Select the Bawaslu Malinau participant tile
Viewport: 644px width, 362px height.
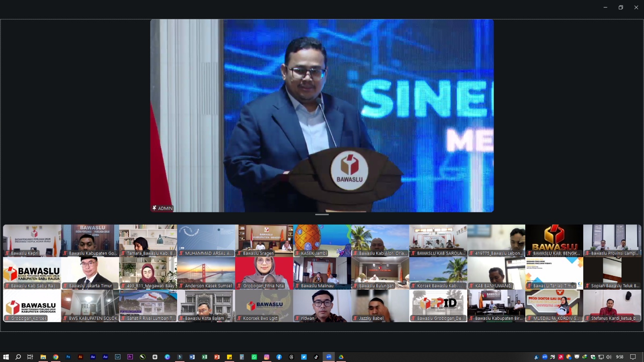322,273
